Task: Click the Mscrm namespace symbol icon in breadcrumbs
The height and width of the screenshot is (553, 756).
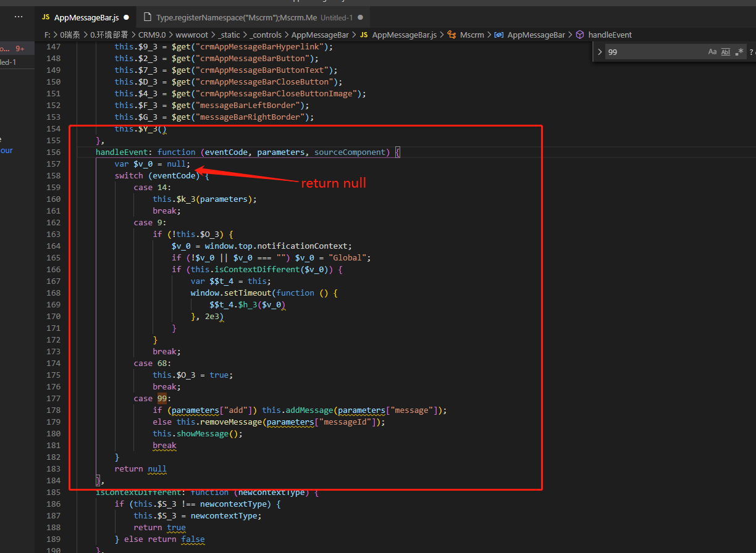Action: tap(451, 35)
